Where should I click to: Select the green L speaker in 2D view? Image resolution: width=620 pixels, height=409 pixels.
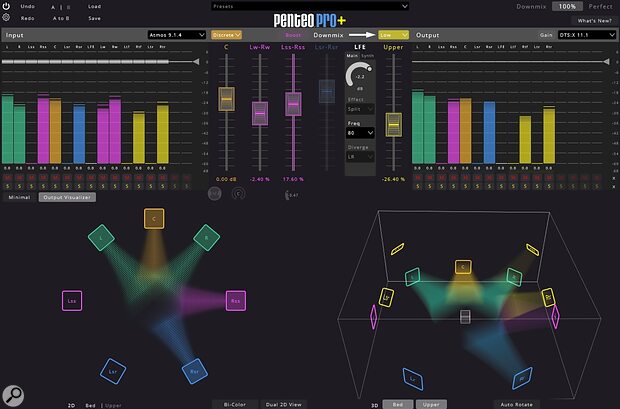tap(101, 237)
